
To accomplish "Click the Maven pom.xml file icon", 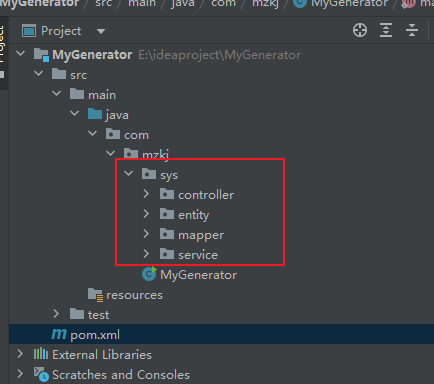I will coord(59,334).
